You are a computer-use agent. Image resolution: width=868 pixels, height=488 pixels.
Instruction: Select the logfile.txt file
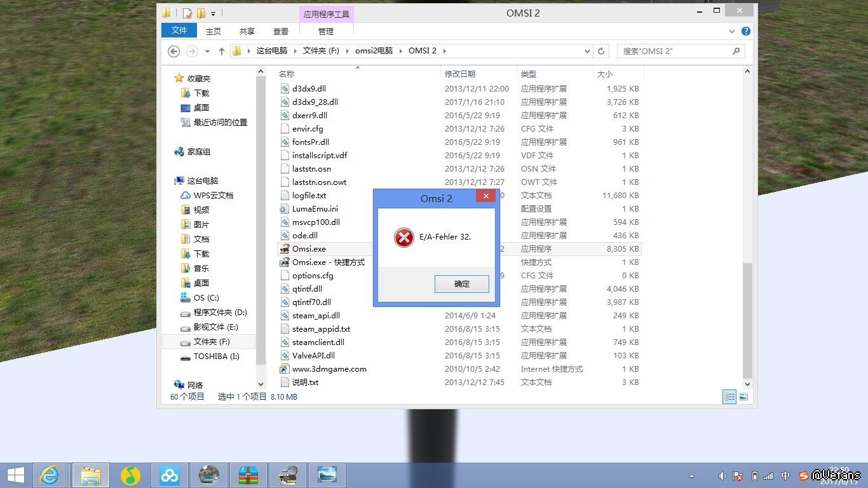309,196
